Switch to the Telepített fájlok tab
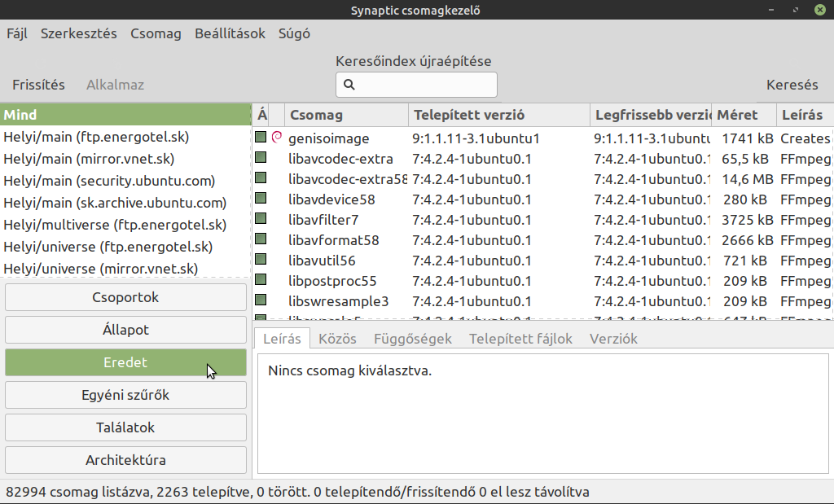Image resolution: width=834 pixels, height=504 pixels. [x=520, y=339]
